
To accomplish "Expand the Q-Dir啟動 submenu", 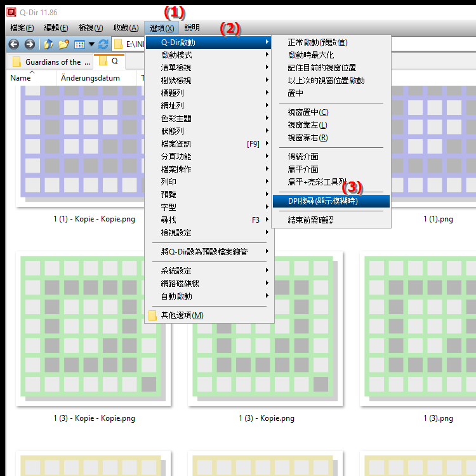I will pos(209,42).
